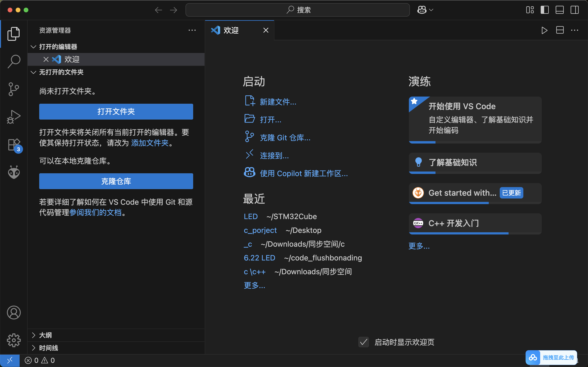Screen dimensions: 588x367
Task: Click 克隆 Git 仓库... link
Action: (x=285, y=138)
